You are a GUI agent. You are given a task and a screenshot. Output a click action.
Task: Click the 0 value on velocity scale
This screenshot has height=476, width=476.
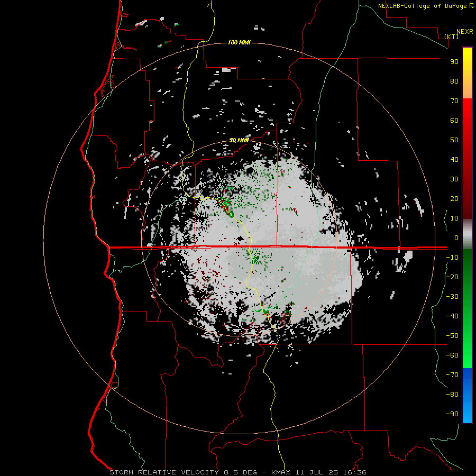pyautogui.click(x=456, y=237)
